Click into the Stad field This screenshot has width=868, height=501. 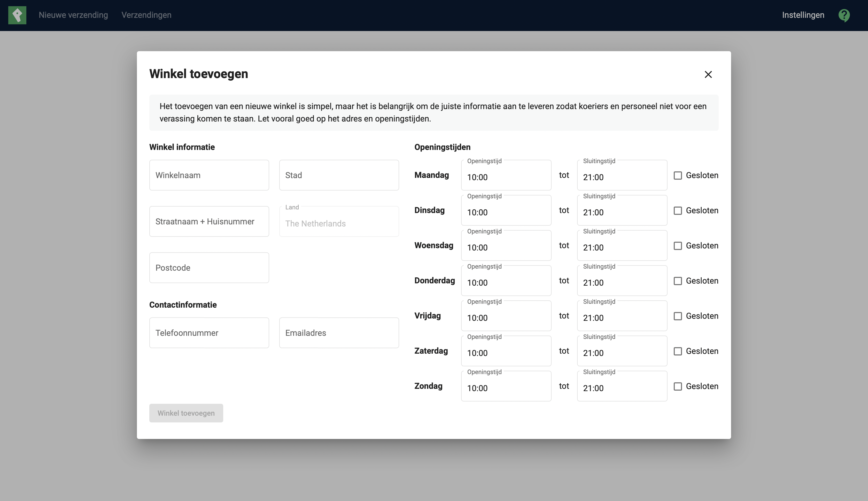coord(339,175)
